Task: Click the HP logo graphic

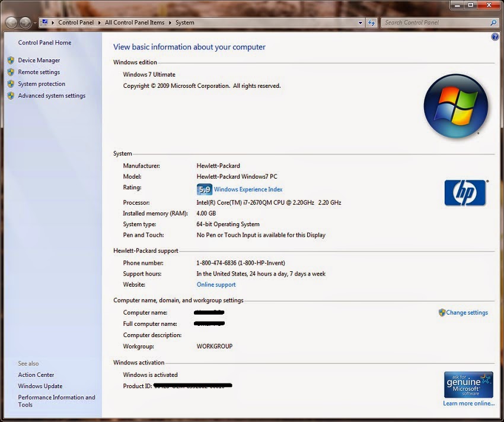Action: (x=465, y=192)
